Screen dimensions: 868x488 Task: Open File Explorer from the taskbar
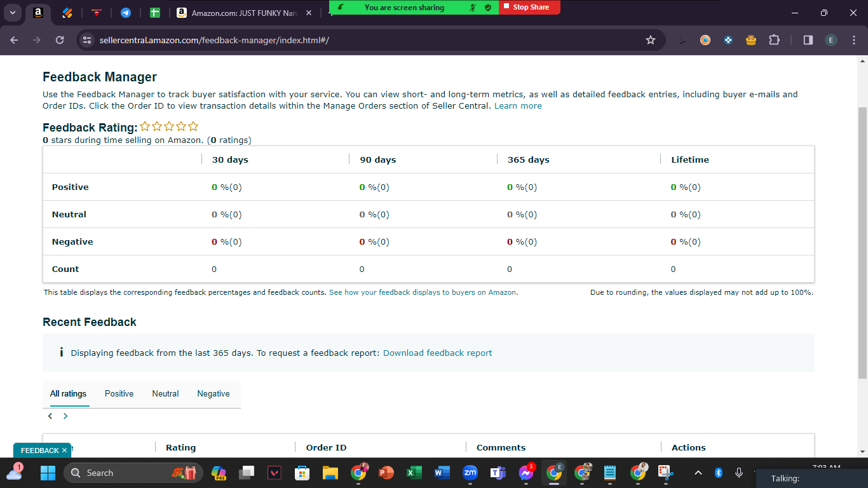click(330, 473)
